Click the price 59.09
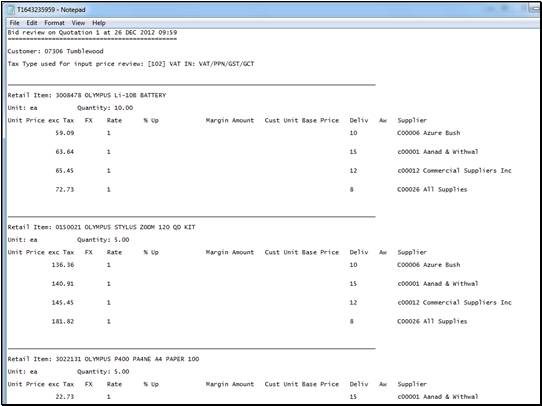This screenshot has height=406, width=542. (65, 133)
